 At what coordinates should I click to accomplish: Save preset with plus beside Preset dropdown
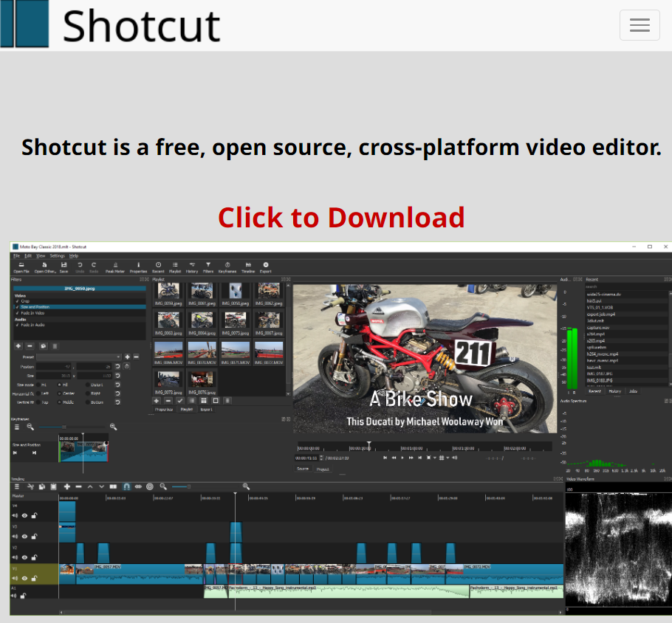(127, 357)
